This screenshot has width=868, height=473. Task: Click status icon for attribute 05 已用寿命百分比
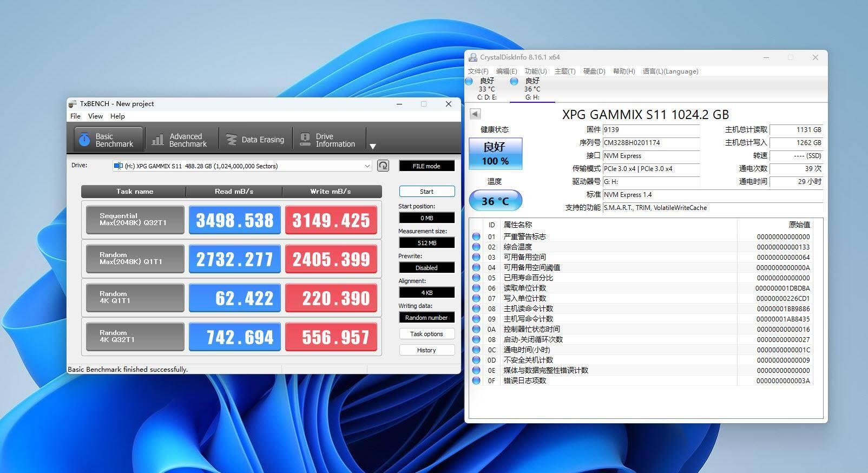(x=476, y=278)
